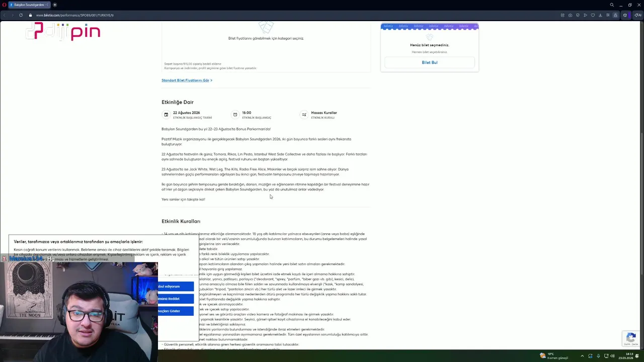The width and height of the screenshot is (644, 362).
Task: Open the weather widget in taskbar
Action: (553, 356)
